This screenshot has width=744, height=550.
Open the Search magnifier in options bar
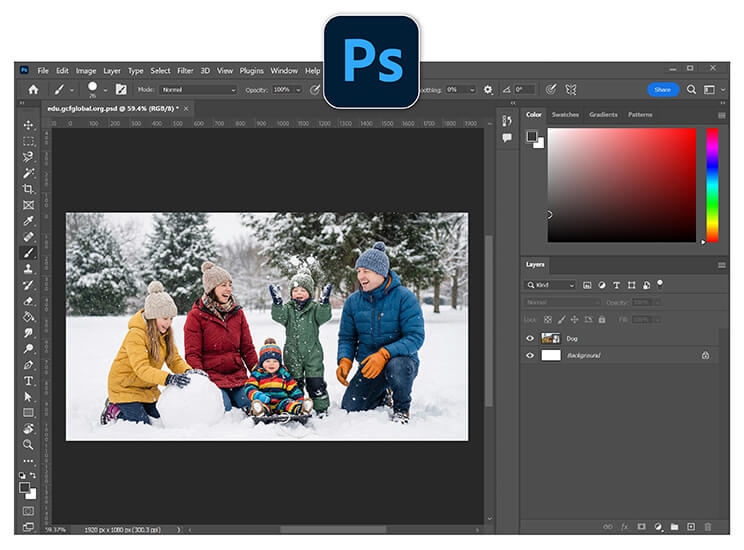(691, 89)
